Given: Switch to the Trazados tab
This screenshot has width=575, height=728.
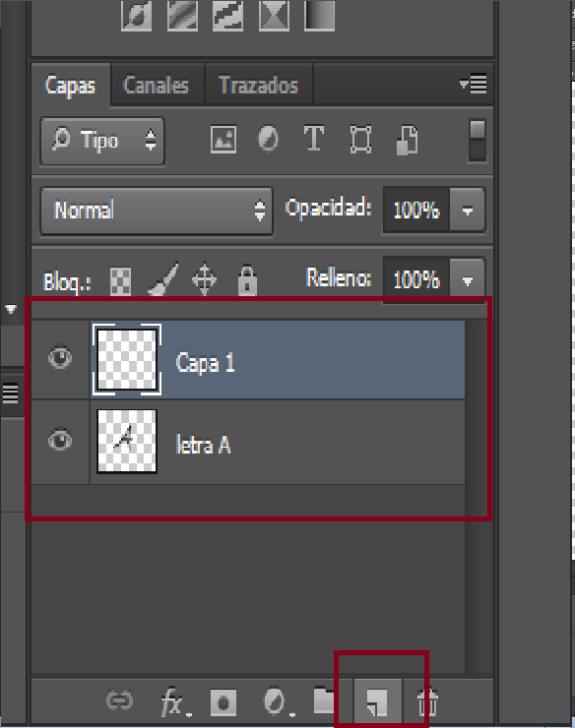Looking at the screenshot, I should tap(258, 85).
